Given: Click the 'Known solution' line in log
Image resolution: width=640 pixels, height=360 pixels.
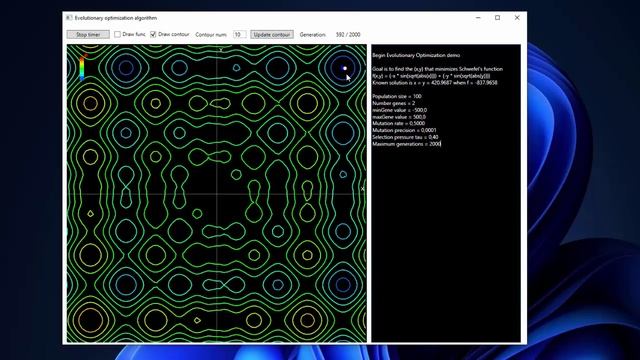Looking at the screenshot, I should click(x=435, y=82).
